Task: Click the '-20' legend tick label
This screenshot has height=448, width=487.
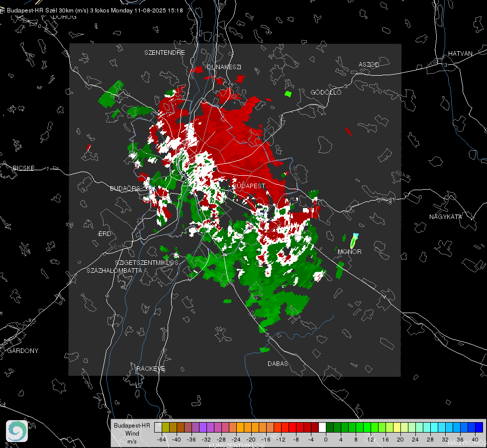Action: pyautogui.click(x=251, y=440)
